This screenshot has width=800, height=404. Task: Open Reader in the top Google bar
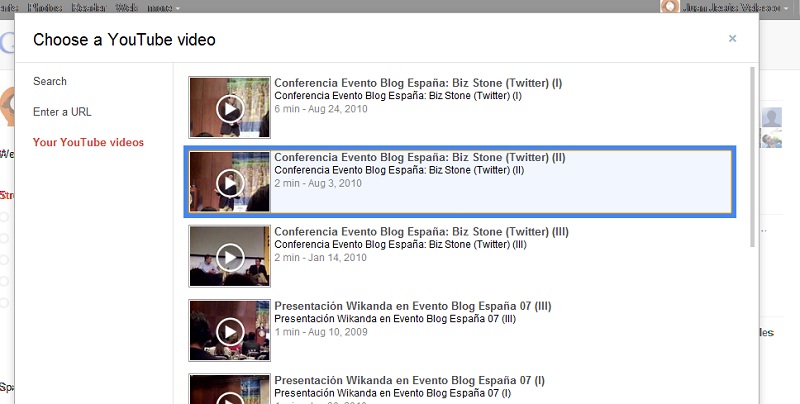[x=89, y=8]
